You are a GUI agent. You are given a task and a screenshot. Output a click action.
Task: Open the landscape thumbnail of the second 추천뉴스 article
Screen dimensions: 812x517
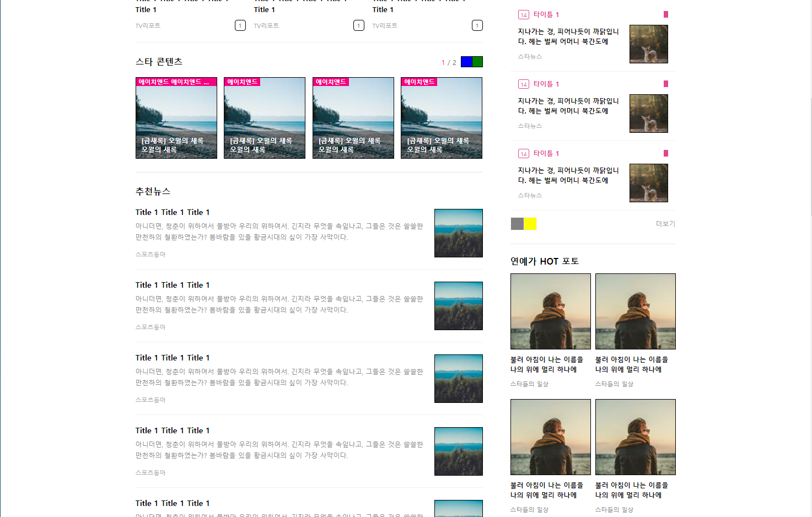pyautogui.click(x=459, y=306)
